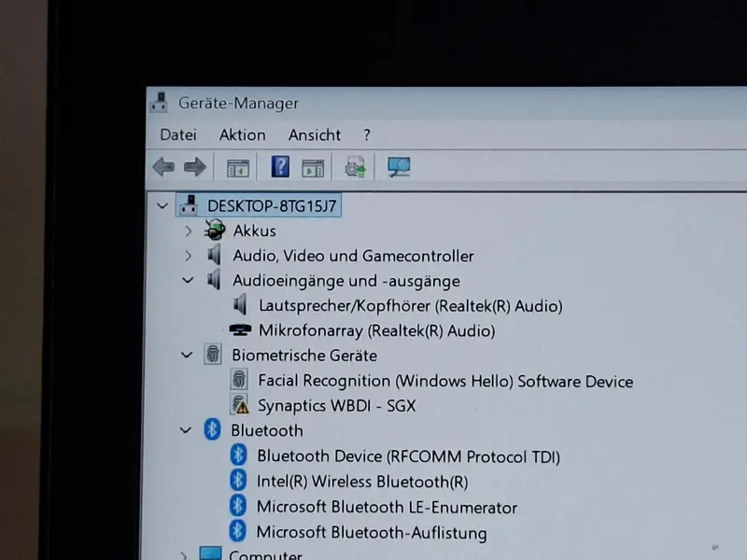Image resolution: width=747 pixels, height=560 pixels.
Task: Click the computer icon beside DESKTOP-8TG15J7
Action: [189, 205]
